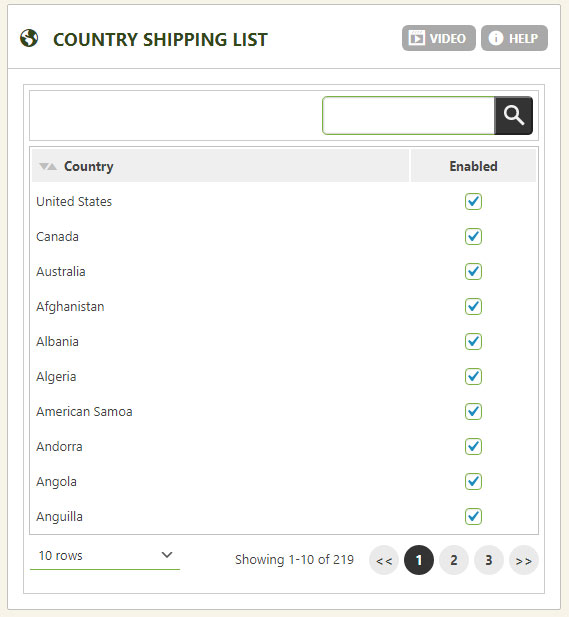569x617 pixels.
Task: Click the globe icon beside the title
Action: (29, 38)
